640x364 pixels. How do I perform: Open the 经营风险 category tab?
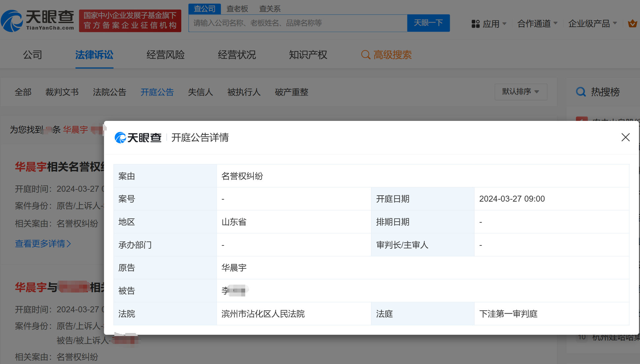click(165, 55)
